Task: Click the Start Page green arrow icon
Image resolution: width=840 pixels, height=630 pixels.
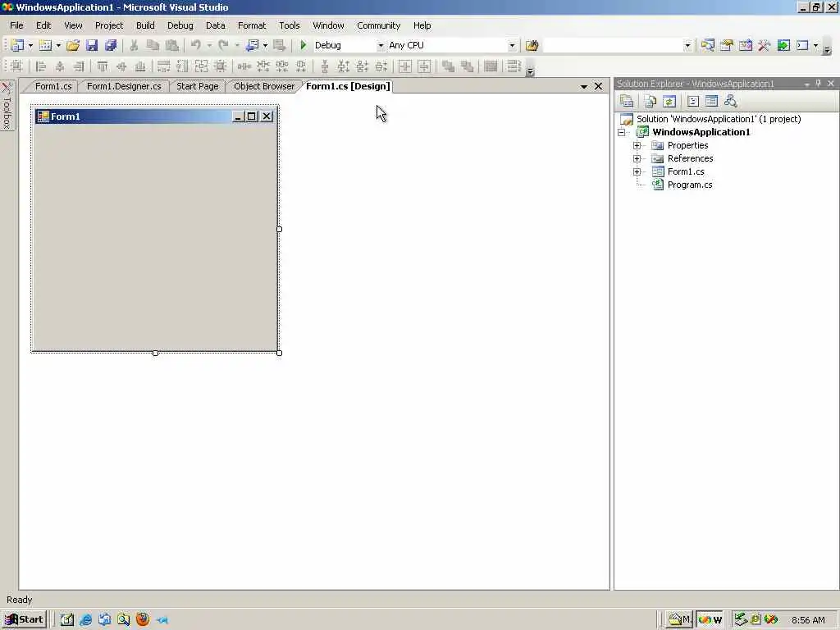Action: pos(783,46)
